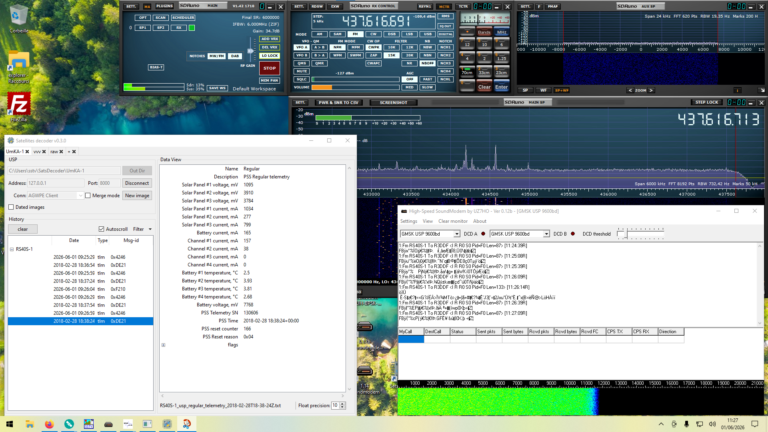
Task: Toggle SQLC squelch in RX Control
Action: pyautogui.click(x=302, y=79)
